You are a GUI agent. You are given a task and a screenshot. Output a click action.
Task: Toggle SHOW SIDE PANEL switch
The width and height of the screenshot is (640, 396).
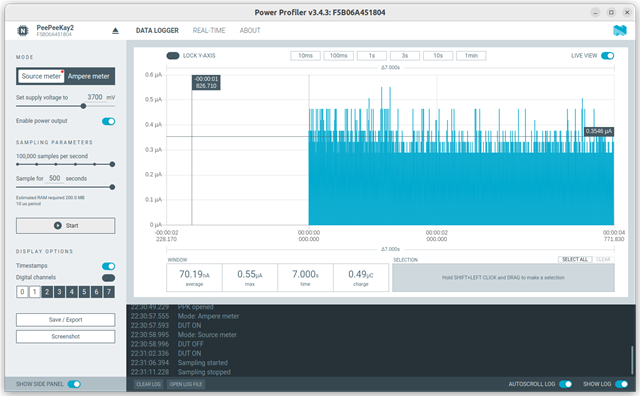pyautogui.click(x=74, y=384)
